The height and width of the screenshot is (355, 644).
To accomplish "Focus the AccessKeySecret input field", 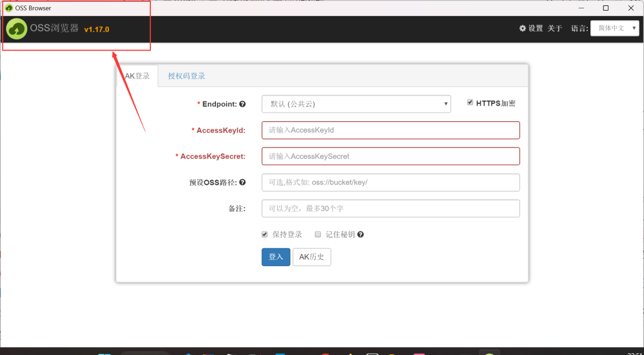I will [x=391, y=156].
